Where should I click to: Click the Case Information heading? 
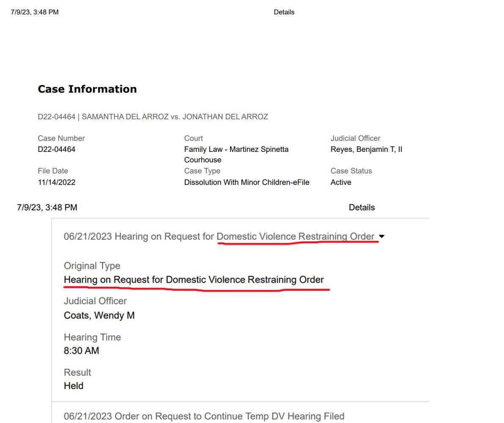[x=88, y=89]
